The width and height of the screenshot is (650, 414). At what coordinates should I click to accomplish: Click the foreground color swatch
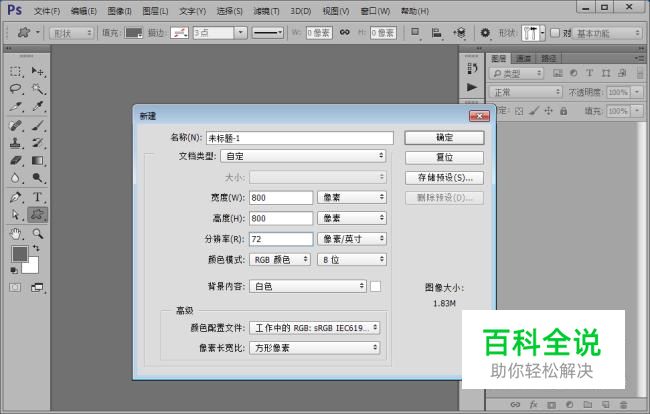pos(19,254)
